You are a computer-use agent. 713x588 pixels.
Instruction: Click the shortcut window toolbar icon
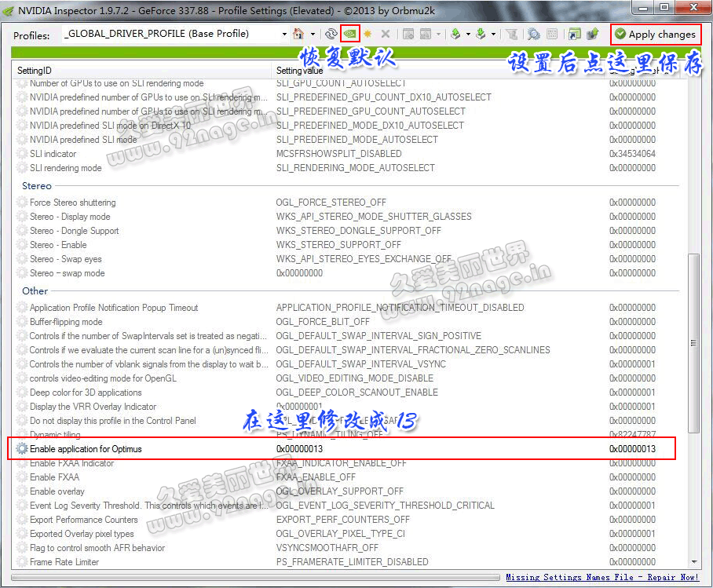tap(575, 34)
